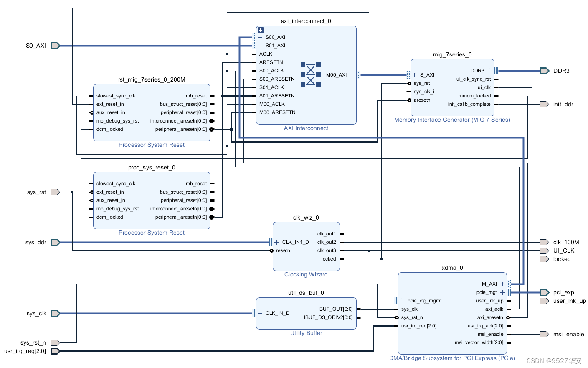This screenshot has height=368, width=588.
Task: Expand the CLK_IN1_D interface on clk_wiz_0
Action: click(277, 242)
